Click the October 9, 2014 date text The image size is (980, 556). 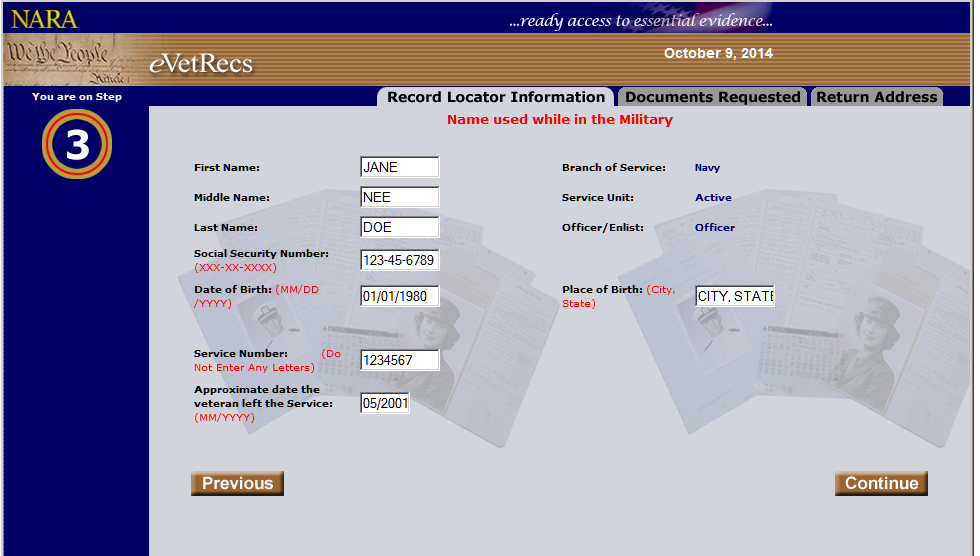pyautogui.click(x=718, y=53)
